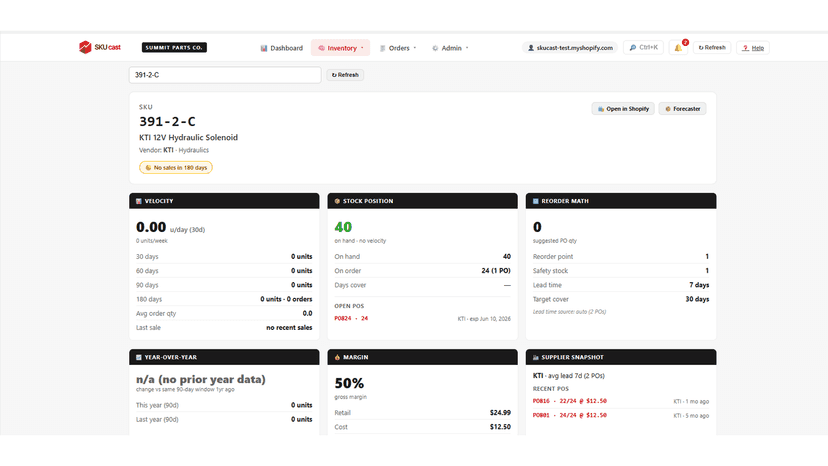Click the $24.99 retail price
Viewport: 828px width, 466px height.
(500, 413)
